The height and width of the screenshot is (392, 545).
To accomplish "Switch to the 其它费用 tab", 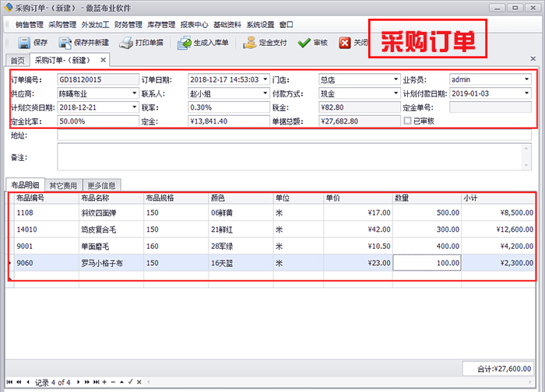I will pyautogui.click(x=65, y=185).
